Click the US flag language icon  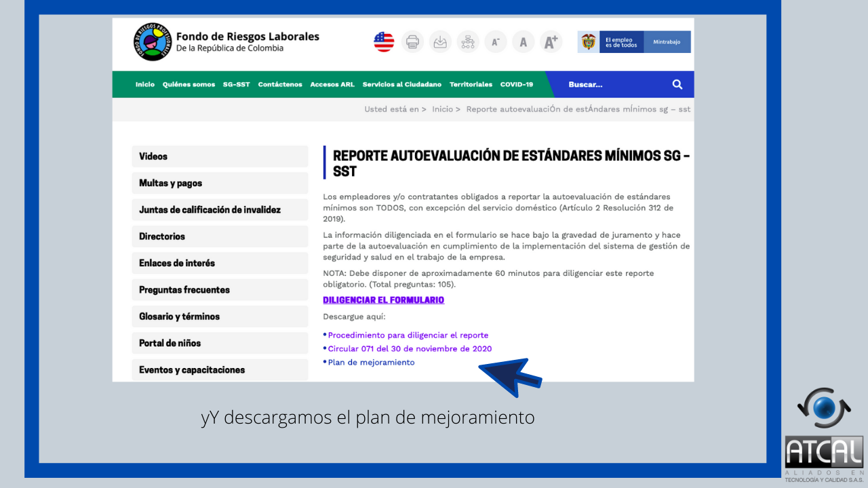(x=384, y=42)
